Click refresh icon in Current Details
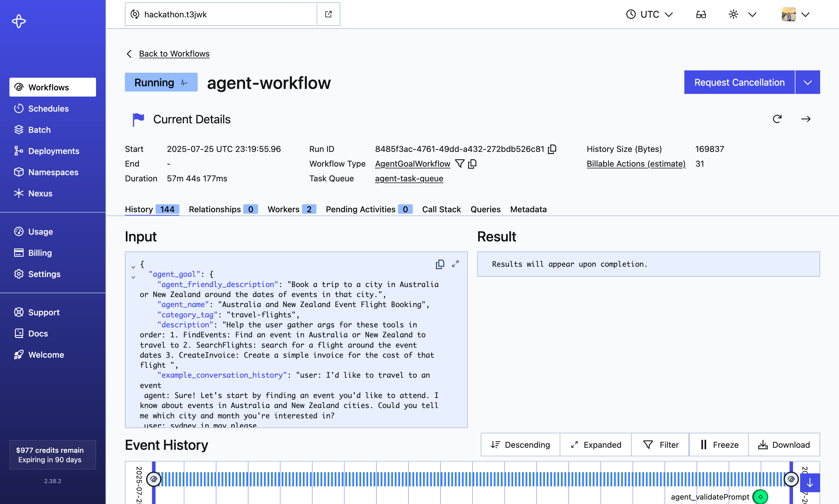 coord(777,119)
